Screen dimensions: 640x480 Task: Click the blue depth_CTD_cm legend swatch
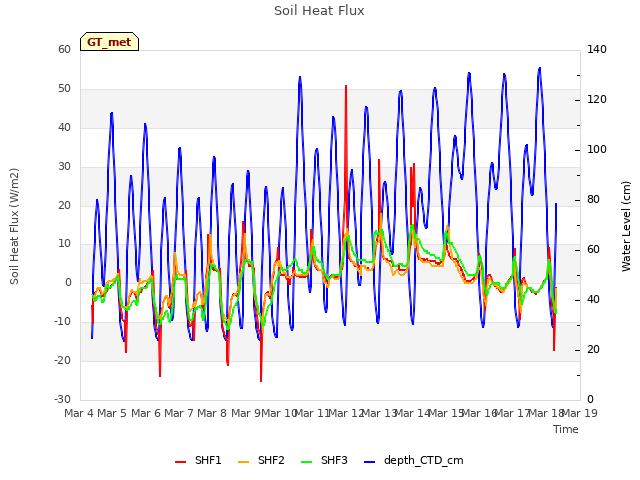(369, 462)
